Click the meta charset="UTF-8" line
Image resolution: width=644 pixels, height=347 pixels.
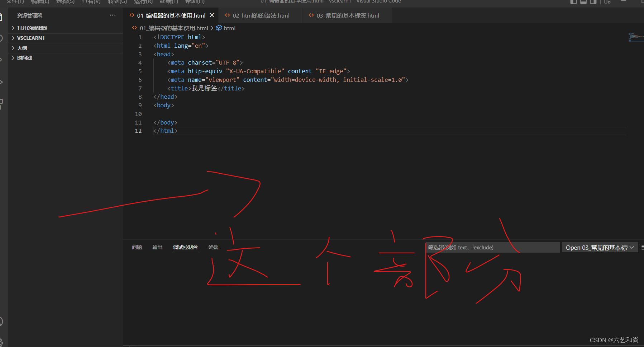[x=205, y=62]
